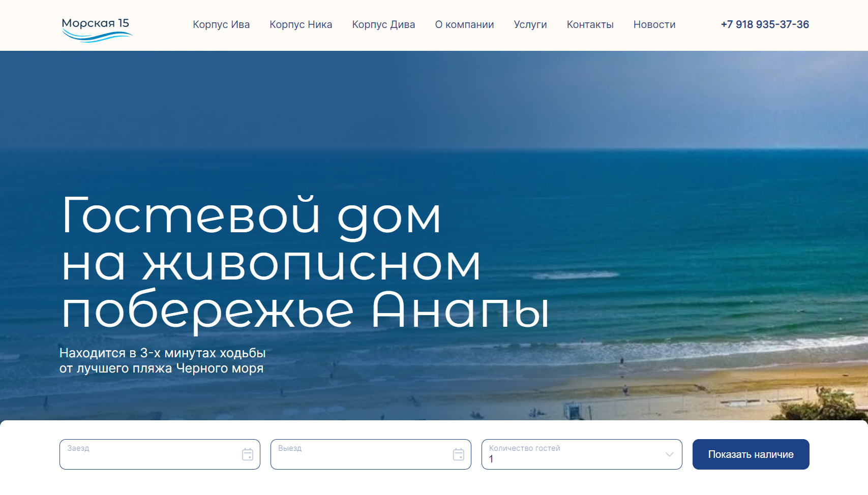Open the Новости section

654,24
